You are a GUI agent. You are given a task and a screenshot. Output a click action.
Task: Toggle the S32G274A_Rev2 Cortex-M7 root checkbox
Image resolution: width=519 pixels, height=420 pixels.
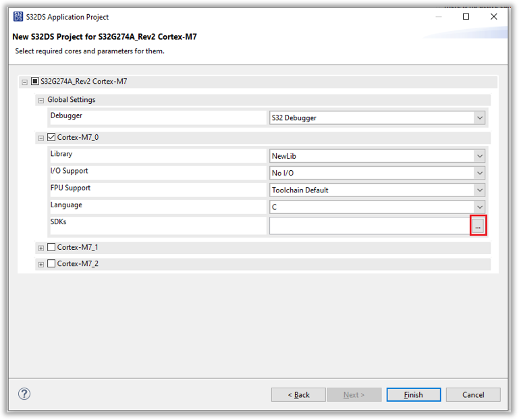coord(35,82)
